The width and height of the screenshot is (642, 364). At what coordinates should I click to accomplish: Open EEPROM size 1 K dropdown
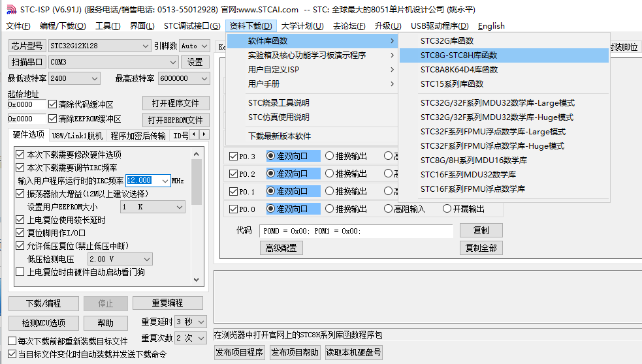[x=153, y=207]
